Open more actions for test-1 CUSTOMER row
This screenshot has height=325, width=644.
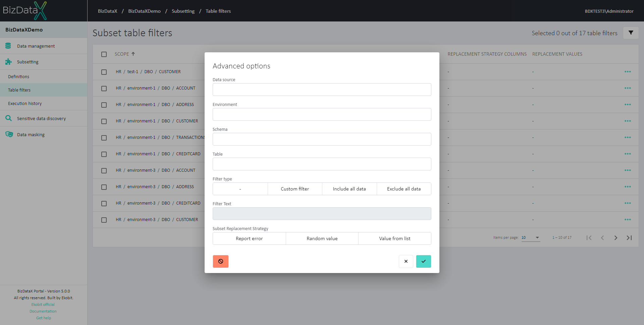[628, 72]
